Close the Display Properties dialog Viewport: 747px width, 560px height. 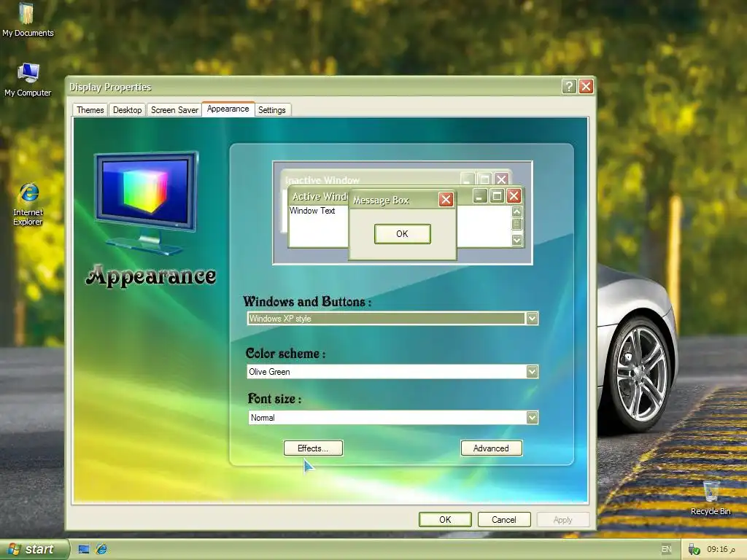[x=586, y=87]
